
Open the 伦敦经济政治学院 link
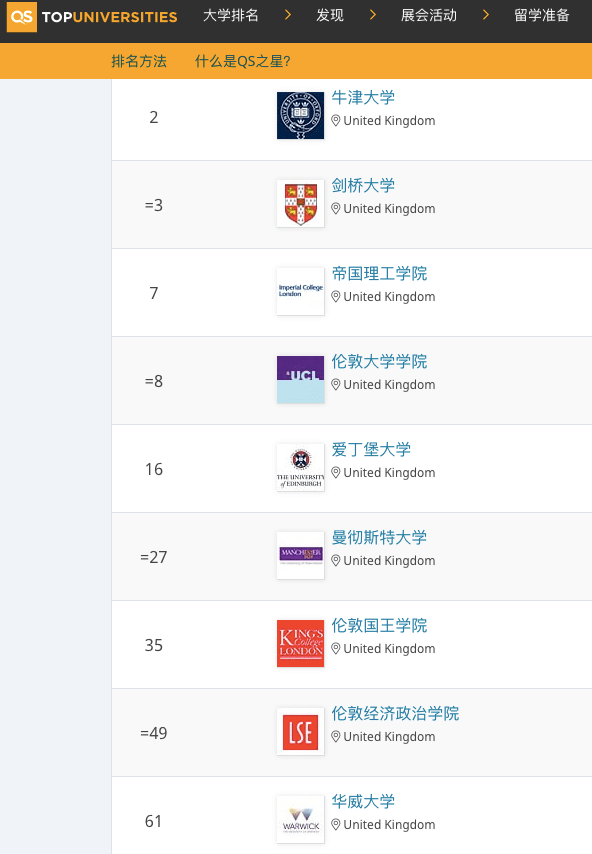pyautogui.click(x=395, y=713)
